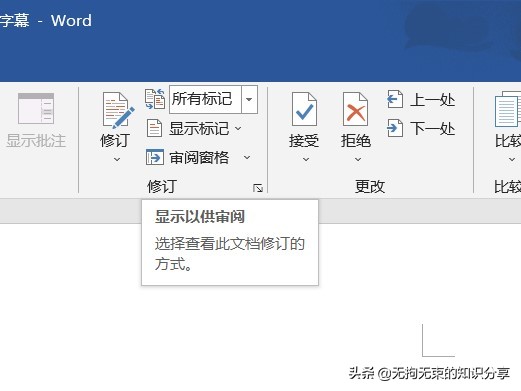Open the 显示标记 menu label

coord(199,129)
